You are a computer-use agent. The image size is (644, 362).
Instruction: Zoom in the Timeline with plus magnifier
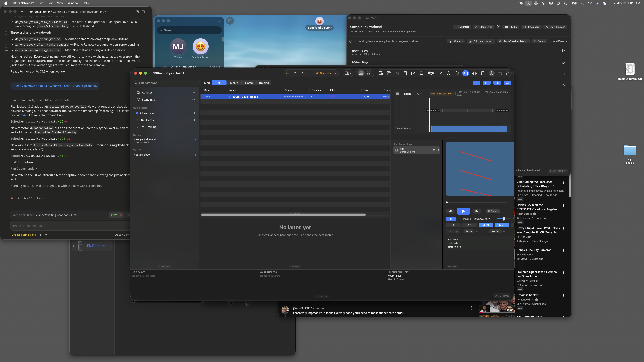point(417,94)
